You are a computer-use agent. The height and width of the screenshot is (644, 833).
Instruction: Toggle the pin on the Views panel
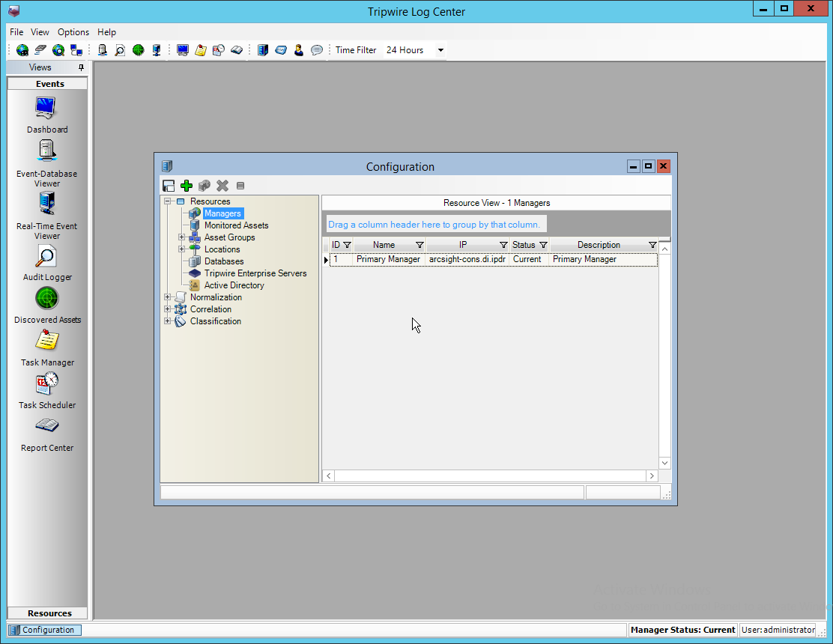[x=81, y=67]
